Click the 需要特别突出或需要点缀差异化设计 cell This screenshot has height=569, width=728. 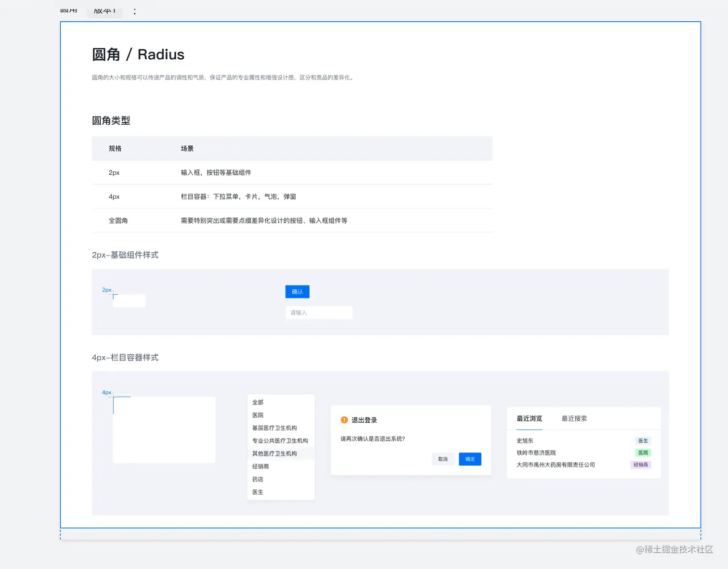point(264,220)
